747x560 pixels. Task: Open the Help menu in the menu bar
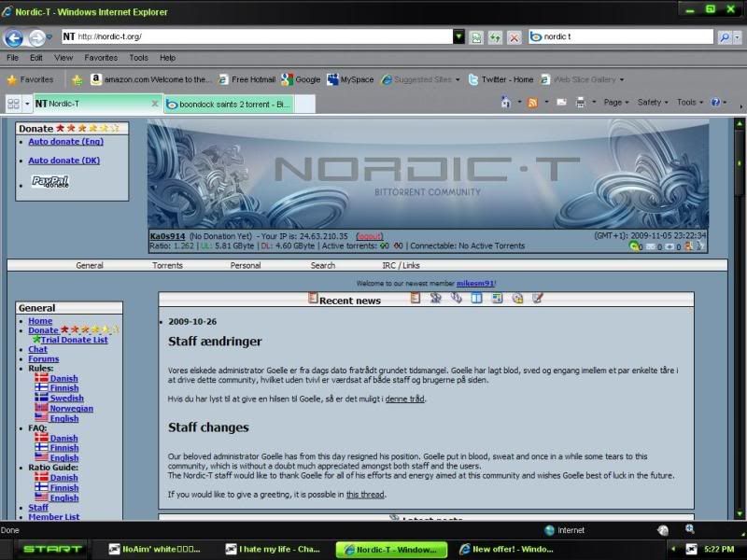coord(168,58)
